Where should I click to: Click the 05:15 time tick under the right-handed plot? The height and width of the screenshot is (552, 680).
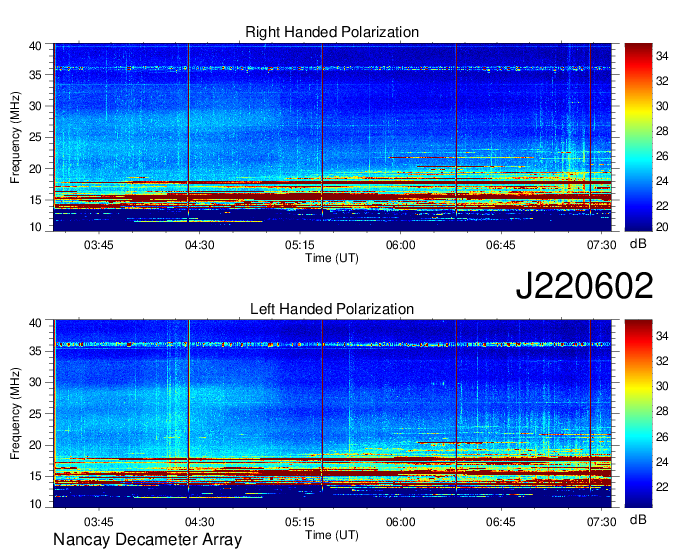coord(300,245)
